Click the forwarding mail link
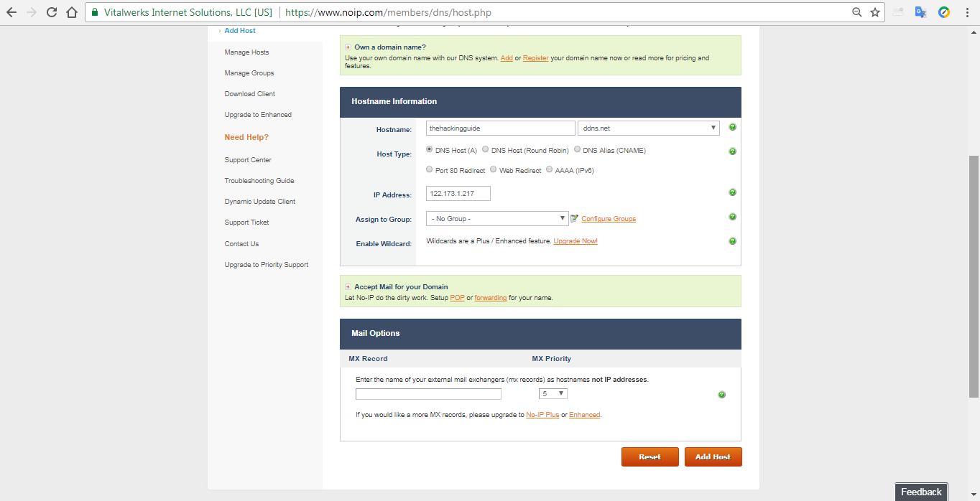Viewport: 980px width, 501px height. (491, 298)
